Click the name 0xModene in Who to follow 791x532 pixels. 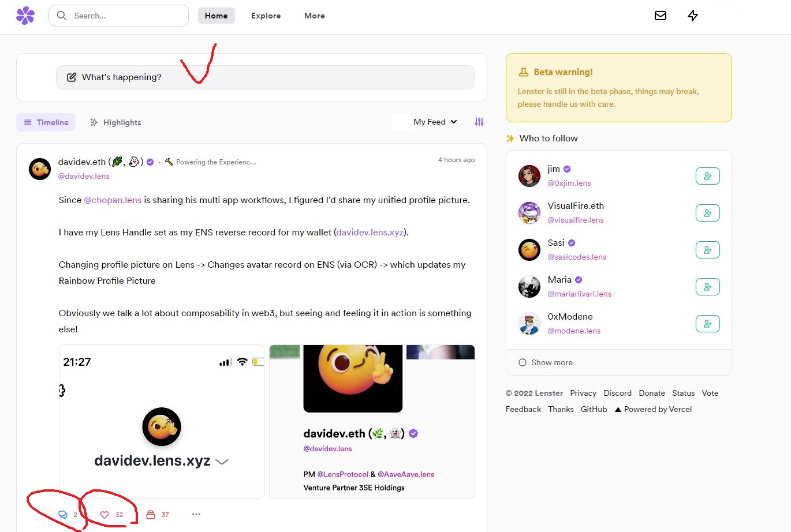click(x=570, y=317)
